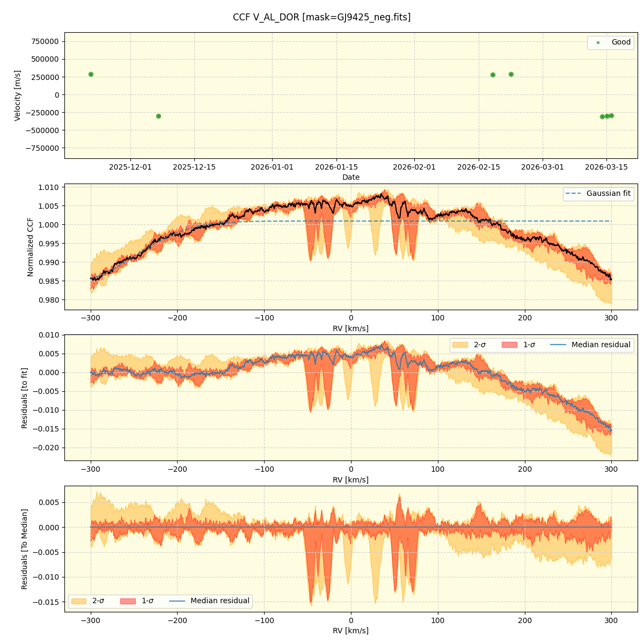
Task: Click the "Normalized CCF" axis label
Action: 31,247
